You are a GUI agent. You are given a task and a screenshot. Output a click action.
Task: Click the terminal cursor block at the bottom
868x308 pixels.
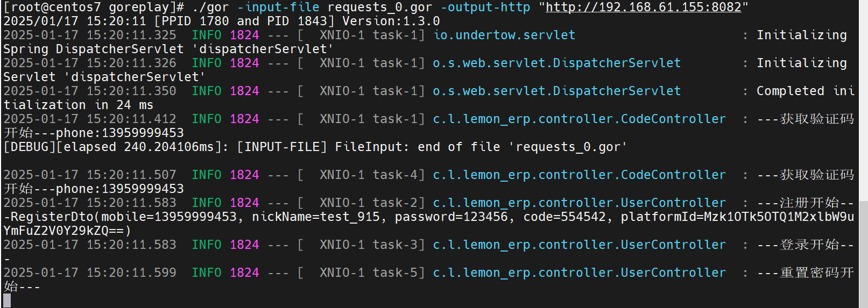pyautogui.click(x=7, y=300)
